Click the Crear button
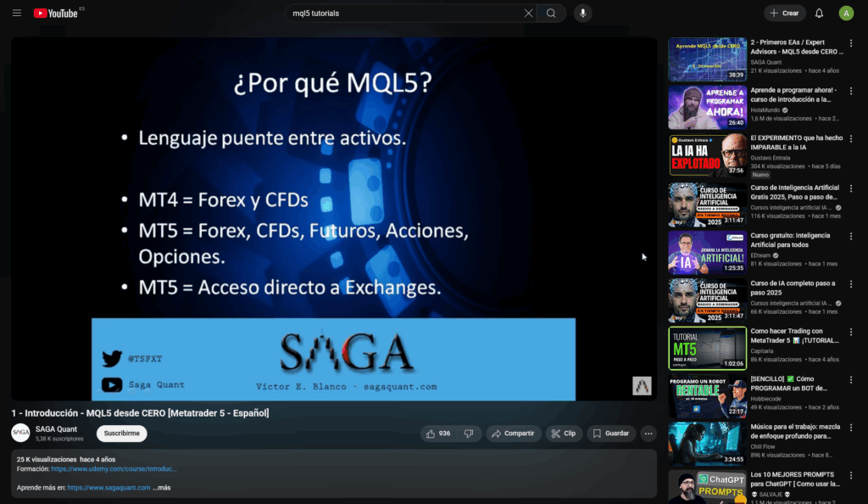The height and width of the screenshot is (504, 868). click(x=784, y=14)
